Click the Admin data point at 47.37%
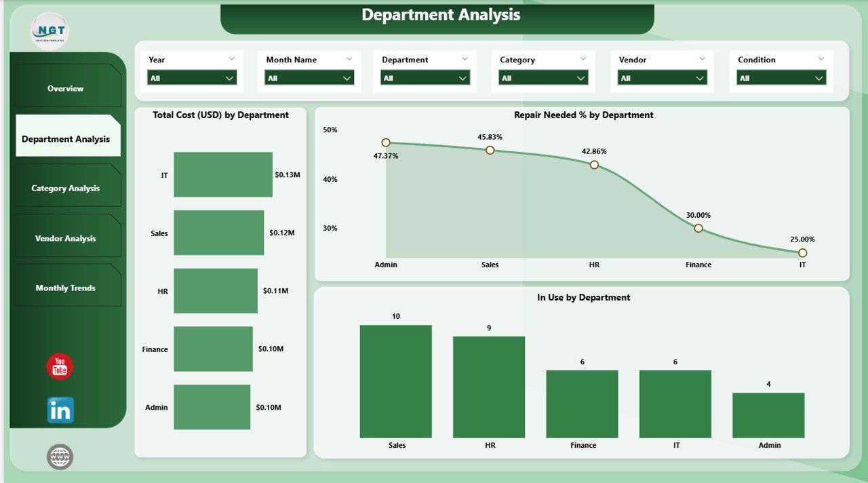This screenshot has height=483, width=868. pyautogui.click(x=386, y=142)
